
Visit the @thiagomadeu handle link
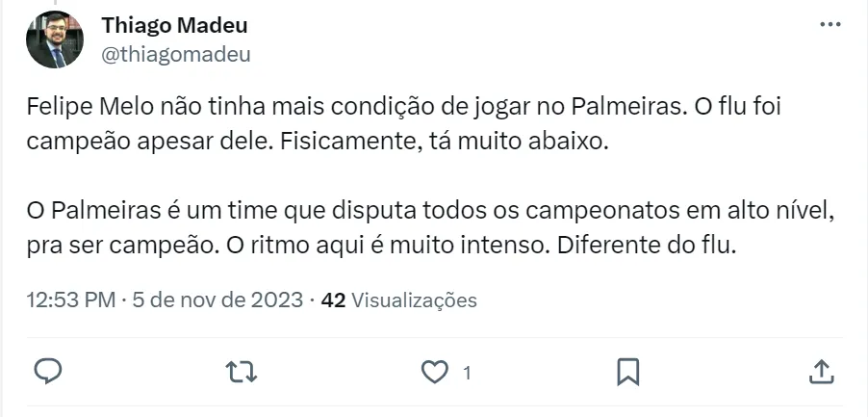(x=176, y=54)
